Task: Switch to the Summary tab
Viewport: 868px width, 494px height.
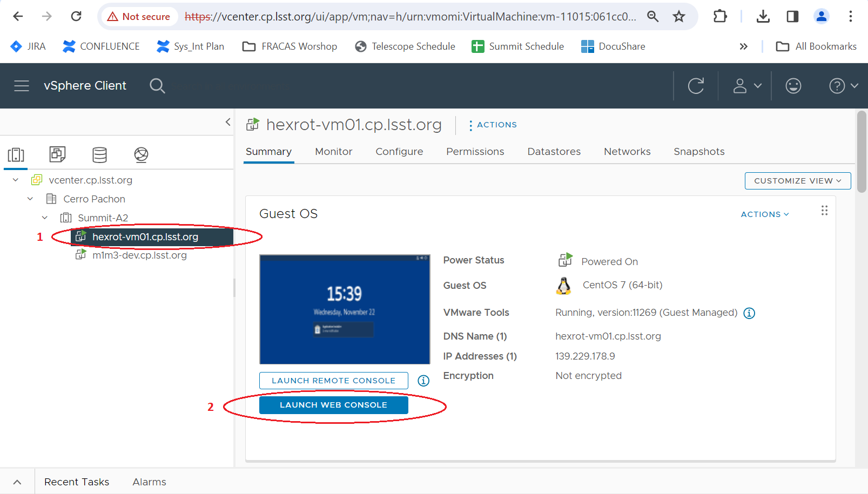Action: [x=268, y=152]
